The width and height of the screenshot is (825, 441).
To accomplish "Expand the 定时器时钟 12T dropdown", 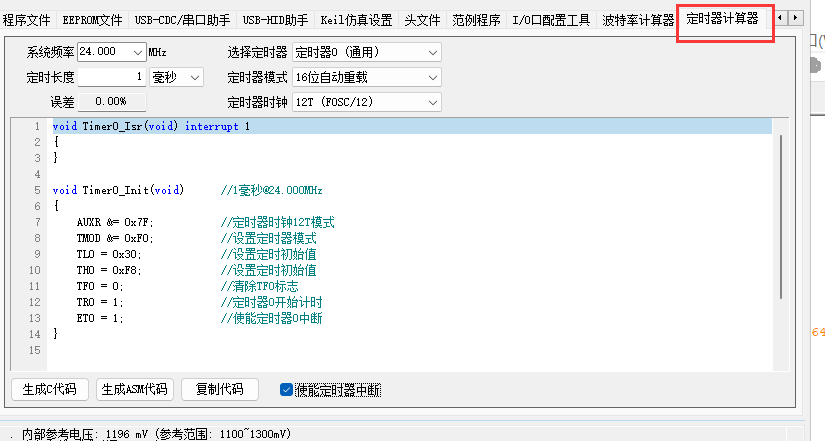I will (367, 102).
